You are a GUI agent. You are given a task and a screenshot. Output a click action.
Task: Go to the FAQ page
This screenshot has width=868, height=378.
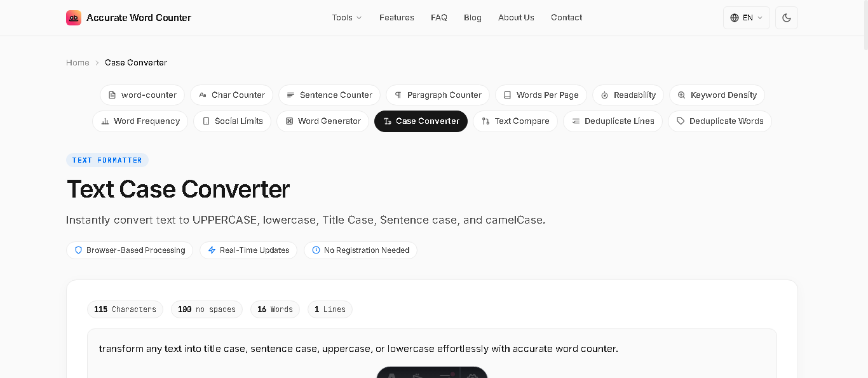coord(439,18)
